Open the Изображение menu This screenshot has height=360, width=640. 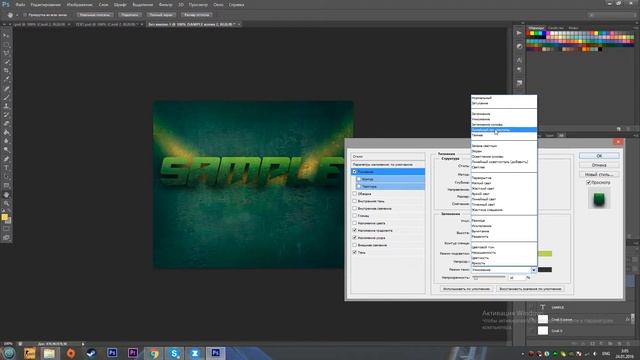[x=80, y=5]
